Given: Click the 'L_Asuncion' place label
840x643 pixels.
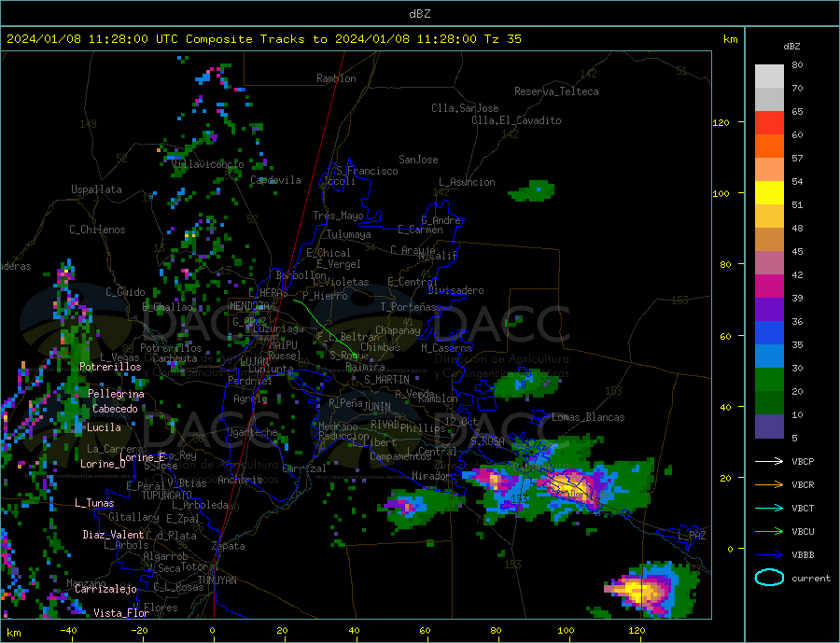Looking at the screenshot, I should click(468, 182).
